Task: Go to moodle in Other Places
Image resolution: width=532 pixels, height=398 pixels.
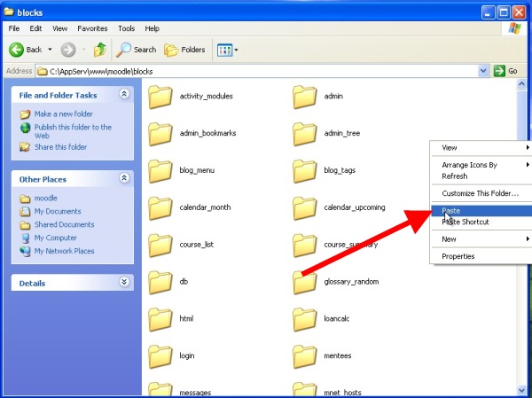Action: 46,199
